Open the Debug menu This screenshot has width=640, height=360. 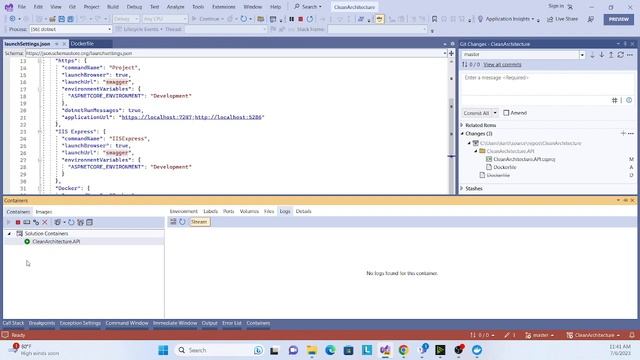(x=134, y=7)
